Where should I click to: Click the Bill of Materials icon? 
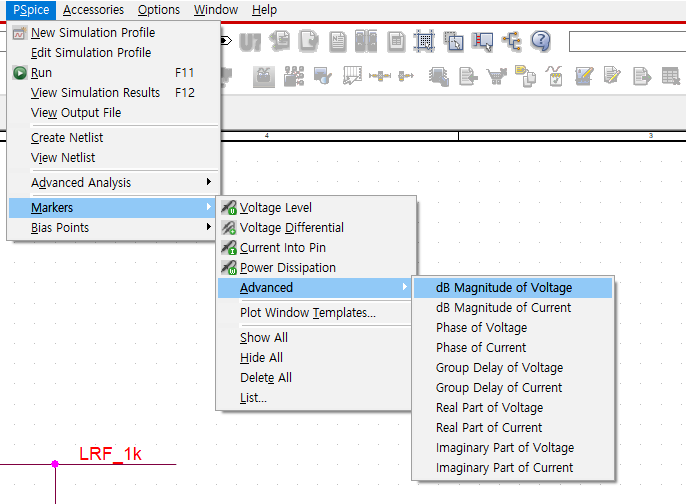pos(396,42)
